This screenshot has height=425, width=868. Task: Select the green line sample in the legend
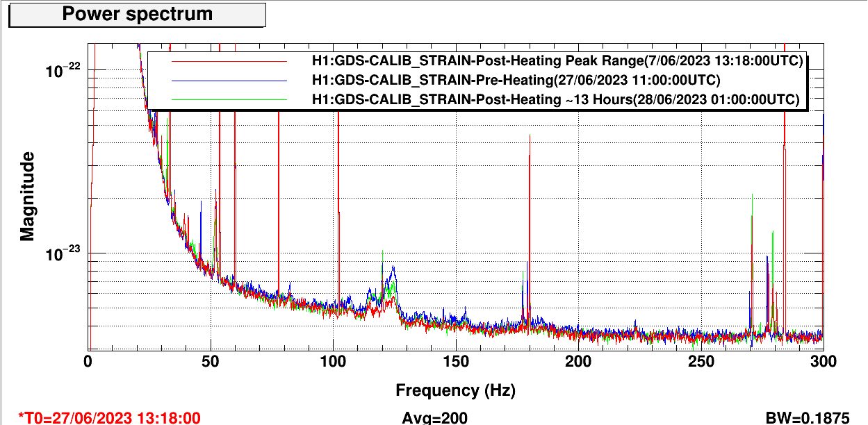pyautogui.click(x=229, y=100)
